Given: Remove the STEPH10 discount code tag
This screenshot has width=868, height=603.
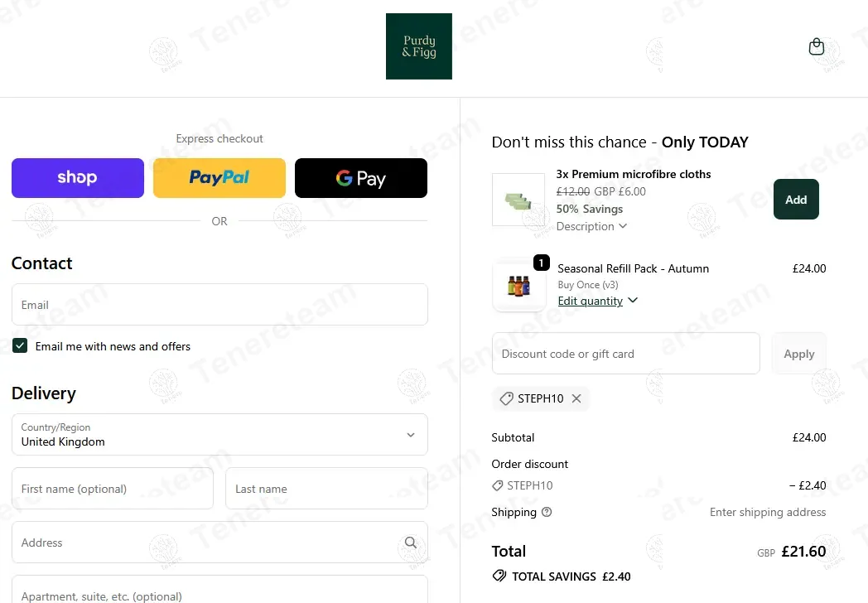Looking at the screenshot, I should pos(576,398).
